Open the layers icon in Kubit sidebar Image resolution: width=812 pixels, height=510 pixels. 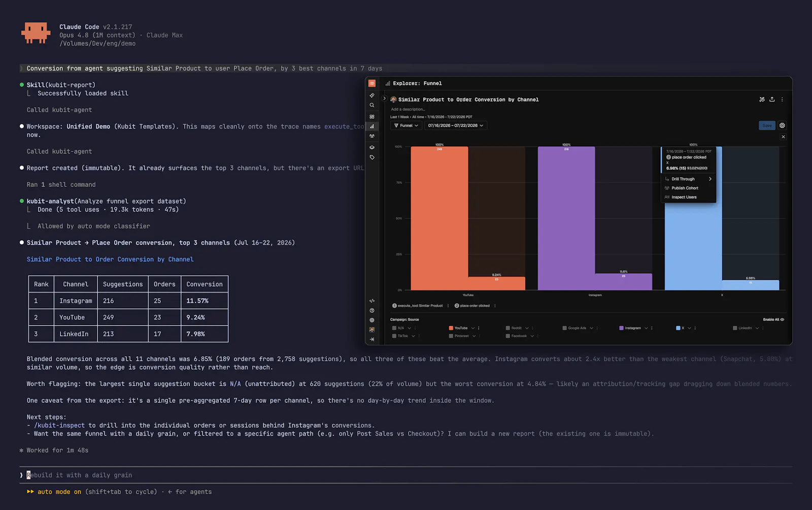pos(372,147)
